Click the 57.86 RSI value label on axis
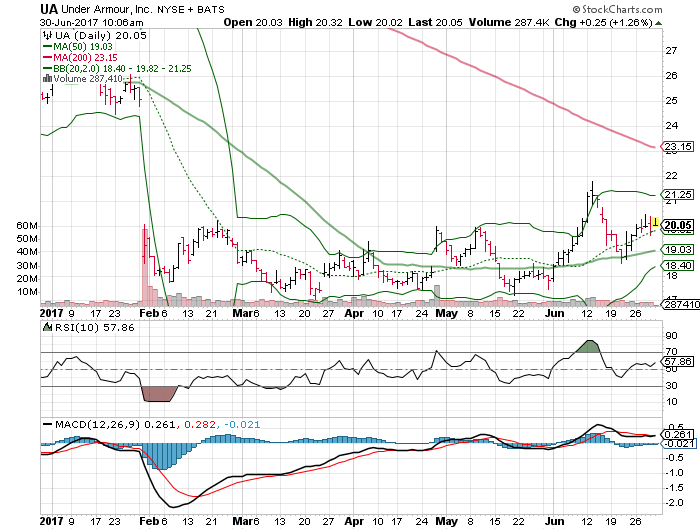Image resolution: width=700 pixels, height=530 pixels. tap(678, 361)
